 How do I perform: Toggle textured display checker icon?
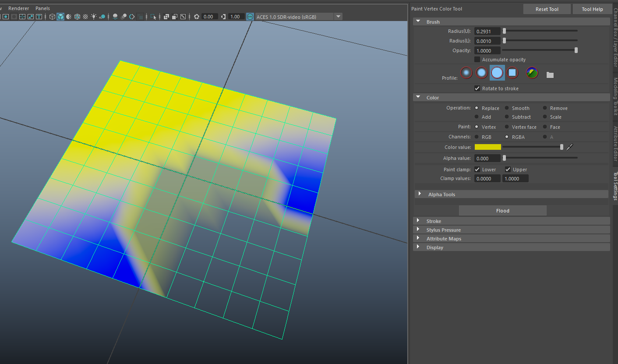click(85, 17)
